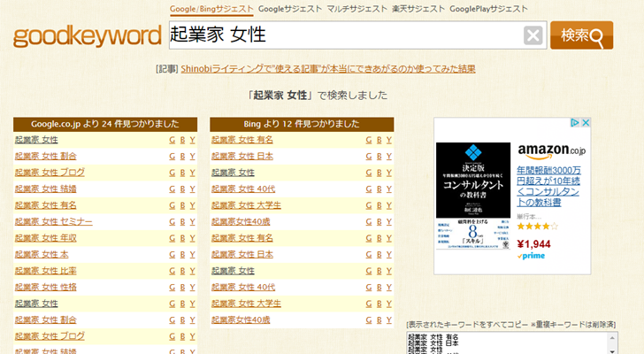
Task: Click G link in the 起業家 女性 本 row
Action: 172,255
